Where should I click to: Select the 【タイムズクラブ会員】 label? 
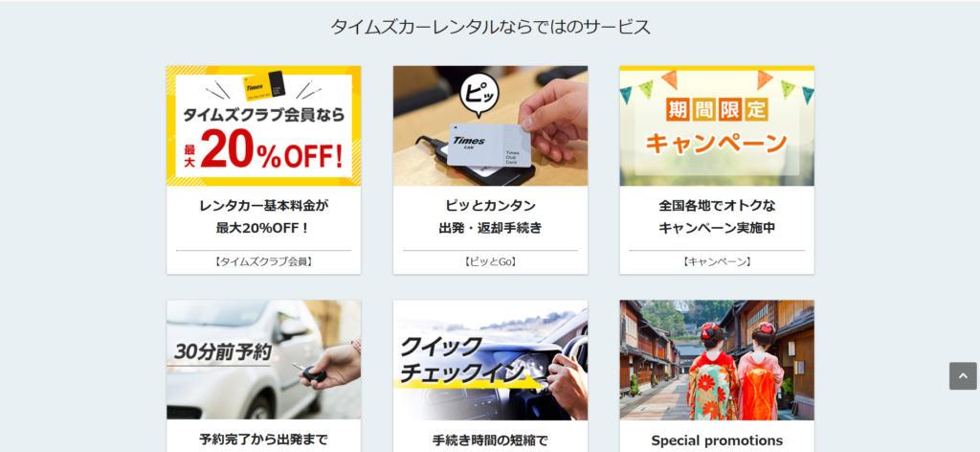click(264, 262)
